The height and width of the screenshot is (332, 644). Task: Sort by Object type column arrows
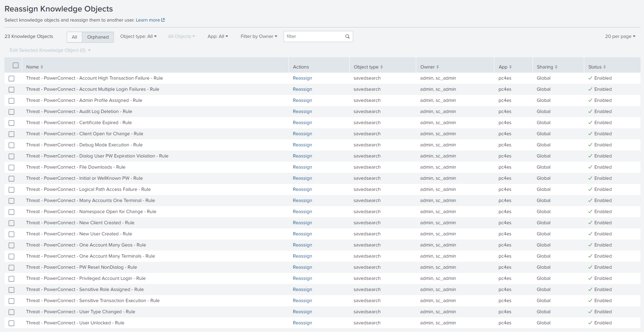point(382,67)
